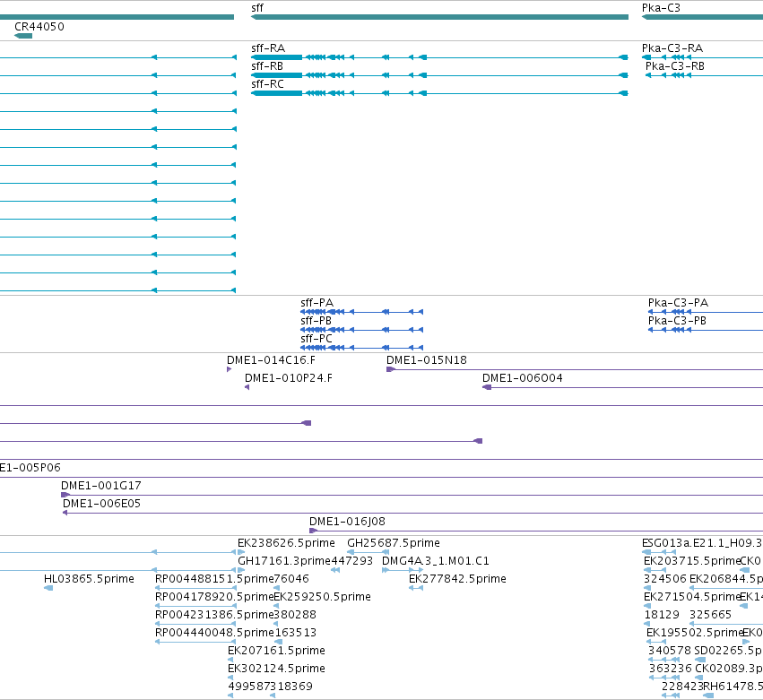The width and height of the screenshot is (763, 700).
Task: Select EST label 324506
Action: (x=664, y=579)
